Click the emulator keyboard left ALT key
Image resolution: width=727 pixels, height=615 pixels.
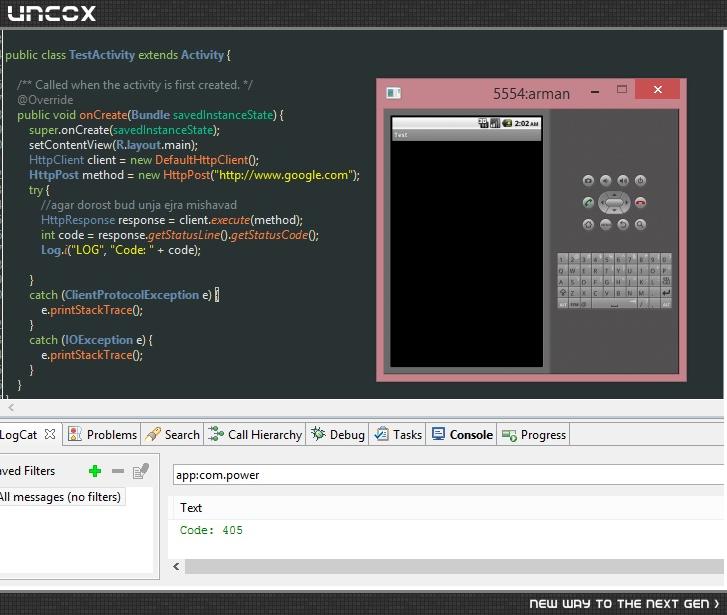[x=563, y=304]
